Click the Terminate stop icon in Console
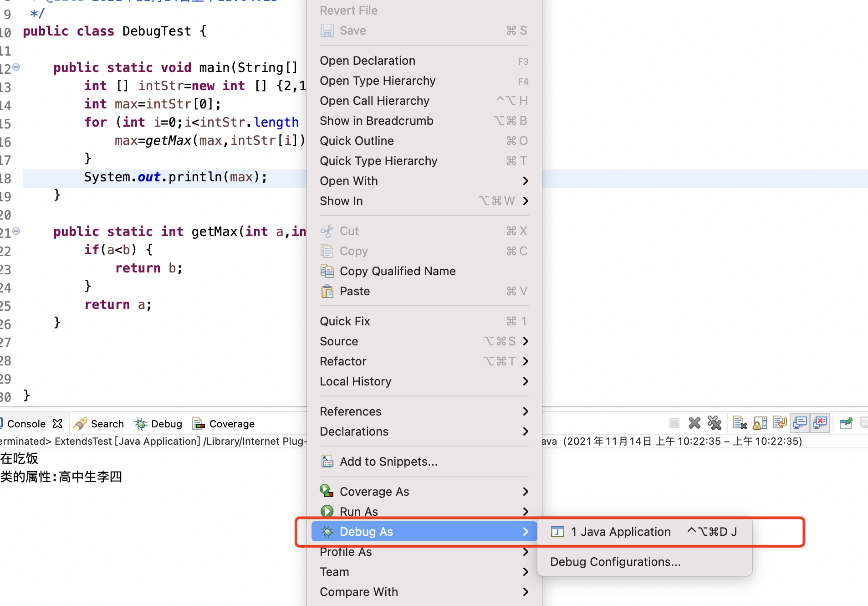868x606 pixels. 674,423
